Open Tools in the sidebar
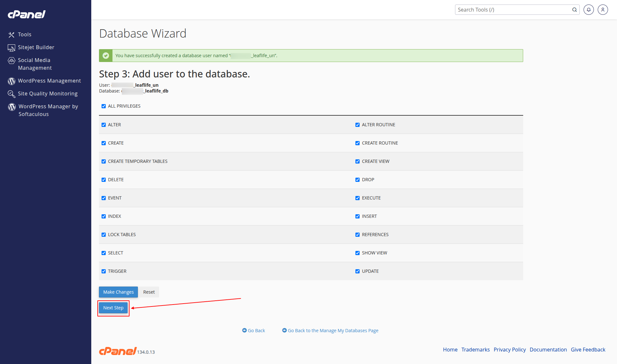This screenshot has height=364, width=617. pos(25,34)
